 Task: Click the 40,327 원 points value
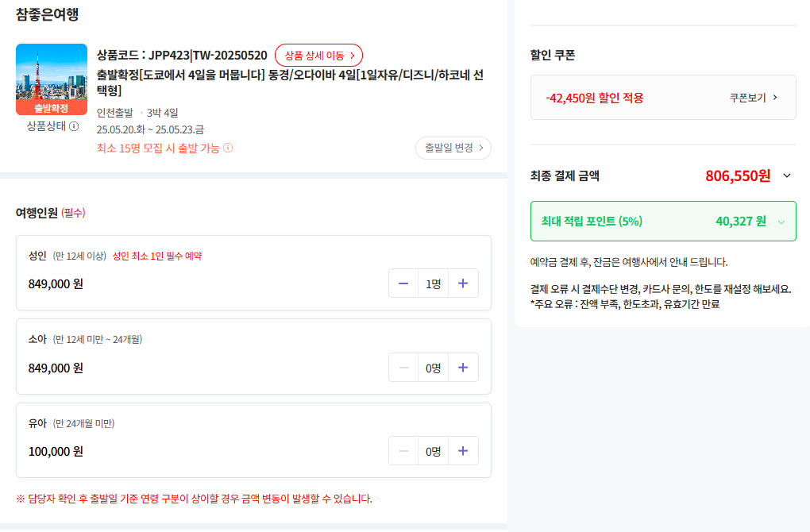741,221
